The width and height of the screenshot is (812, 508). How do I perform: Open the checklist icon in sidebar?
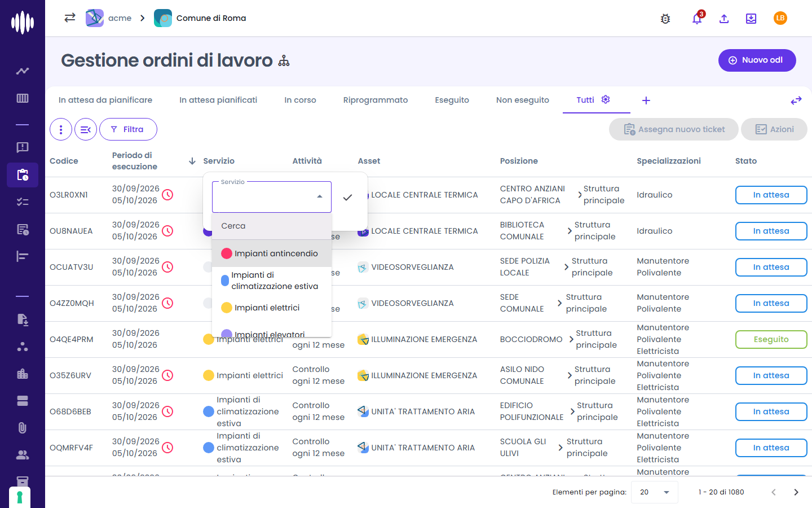point(23,202)
